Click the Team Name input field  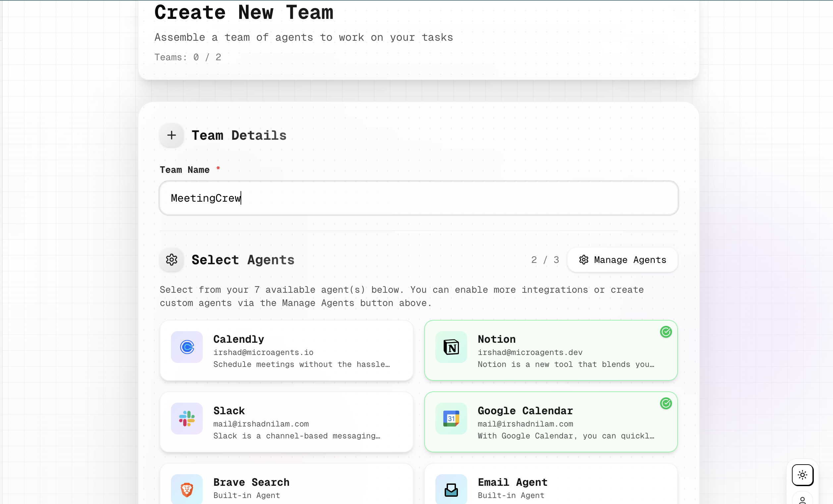tap(418, 198)
